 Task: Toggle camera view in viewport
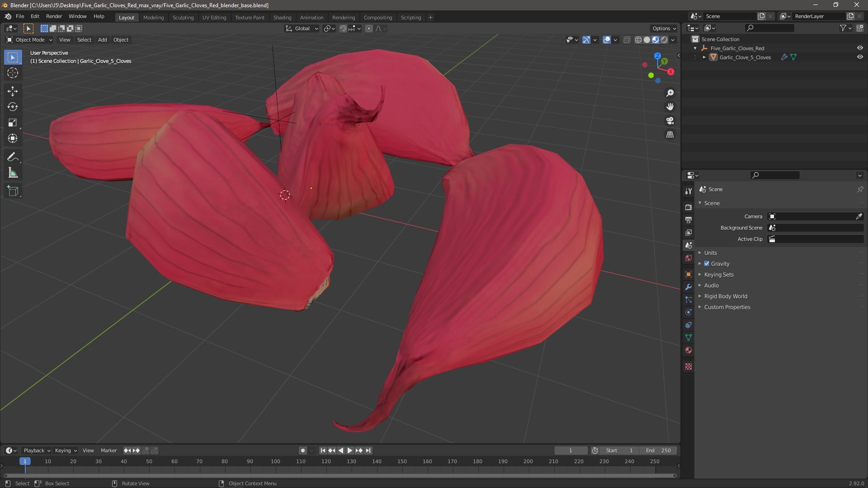[670, 121]
